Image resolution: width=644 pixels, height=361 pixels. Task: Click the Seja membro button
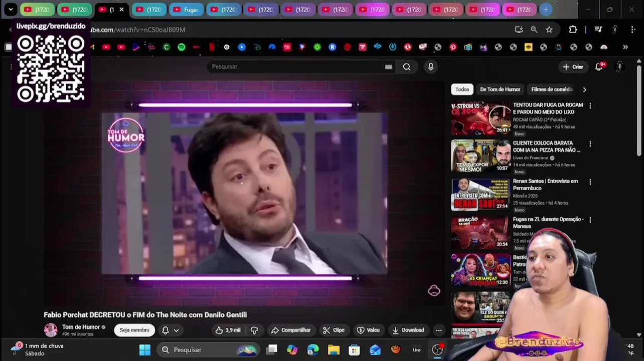click(x=134, y=330)
